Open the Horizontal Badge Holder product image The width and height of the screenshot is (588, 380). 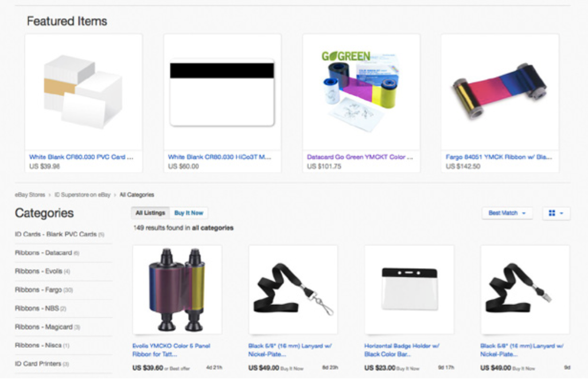[x=409, y=289]
